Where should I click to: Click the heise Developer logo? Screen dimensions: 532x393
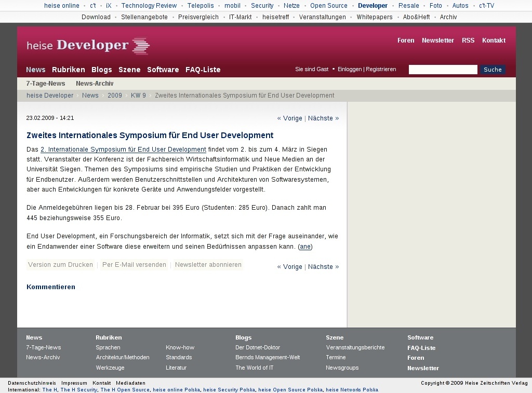[x=88, y=46]
